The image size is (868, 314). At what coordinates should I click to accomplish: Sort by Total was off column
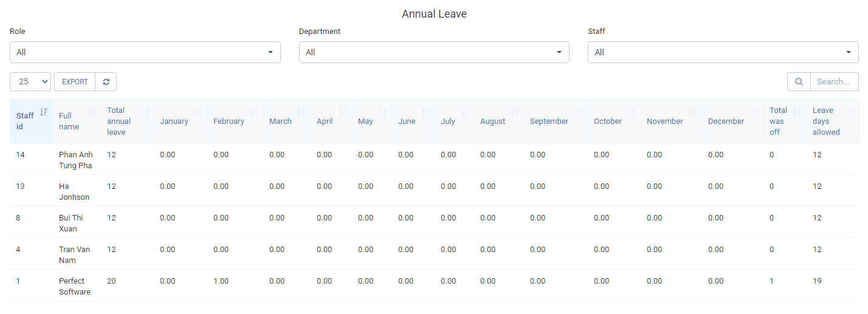point(785,121)
